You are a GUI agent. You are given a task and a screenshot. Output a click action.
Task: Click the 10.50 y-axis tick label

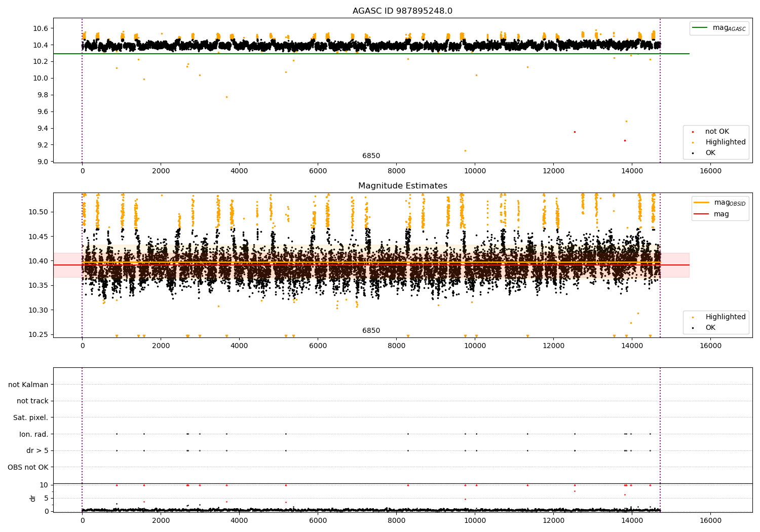coord(39,212)
